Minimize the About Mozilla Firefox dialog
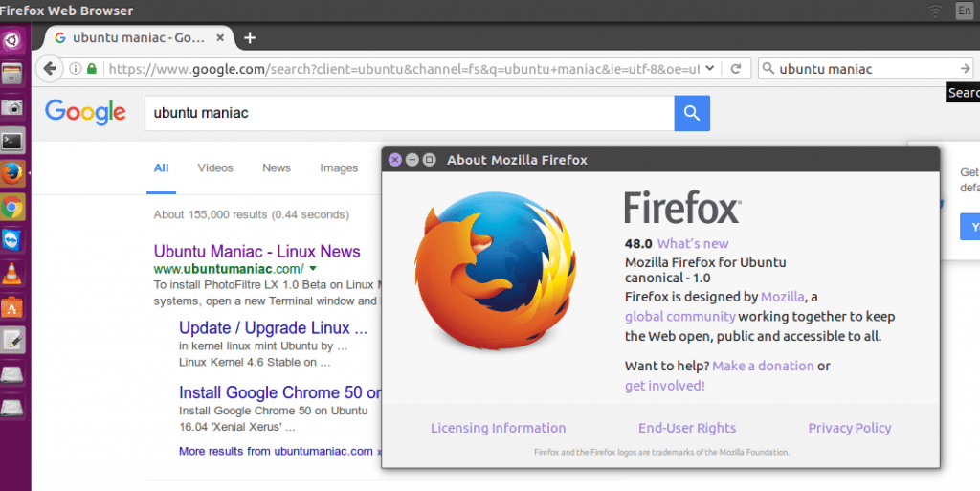Screen dimensions: 980x491 point(412,160)
